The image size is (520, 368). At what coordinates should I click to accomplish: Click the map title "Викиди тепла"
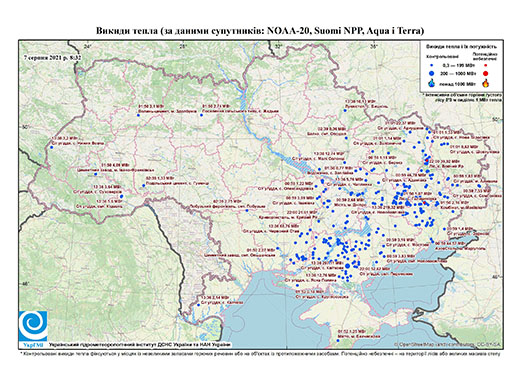(x=127, y=31)
